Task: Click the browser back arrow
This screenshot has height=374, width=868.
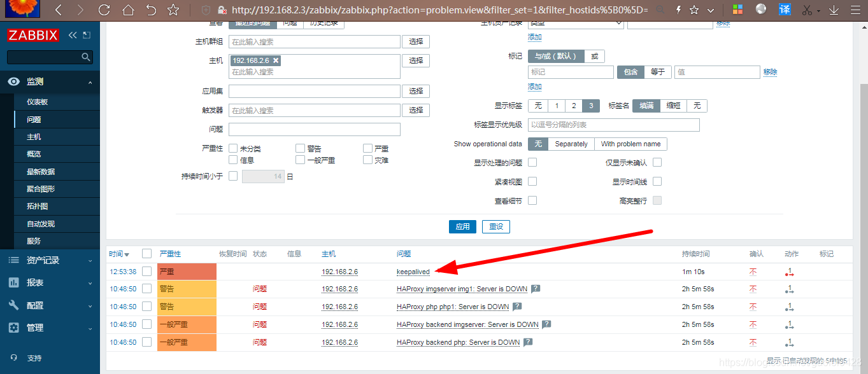Action: pyautogui.click(x=58, y=10)
